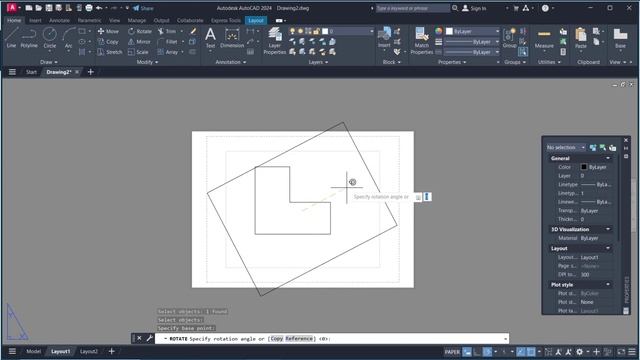Click the Save icon in quick access toolbar
The height and width of the screenshot is (360, 640).
tap(49, 8)
